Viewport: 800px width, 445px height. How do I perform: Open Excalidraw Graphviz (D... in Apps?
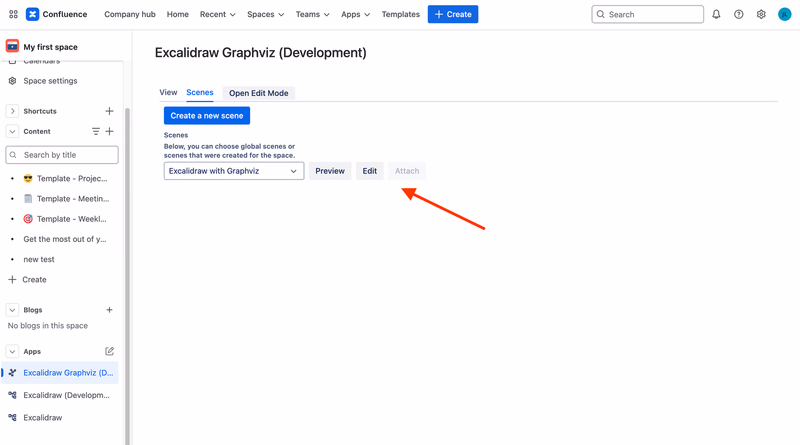pos(68,373)
